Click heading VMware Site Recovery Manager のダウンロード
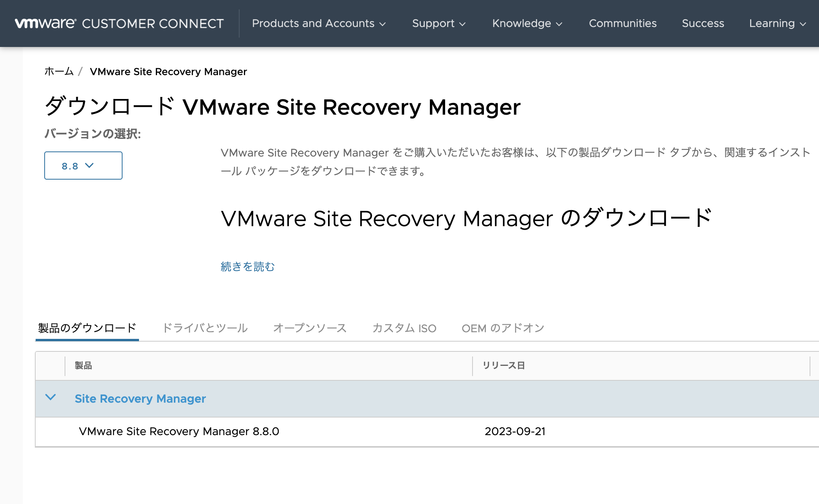The height and width of the screenshot is (504, 819). 466,218
